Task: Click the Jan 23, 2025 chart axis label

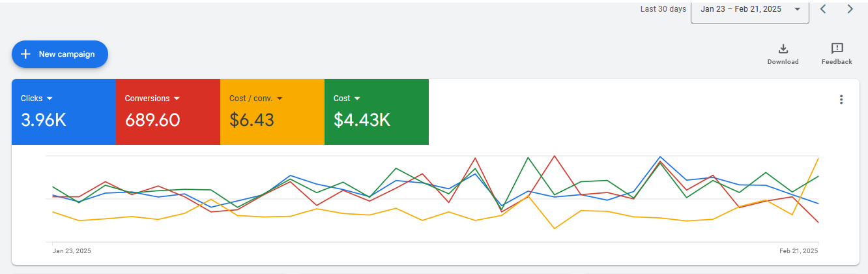Action: click(71, 251)
